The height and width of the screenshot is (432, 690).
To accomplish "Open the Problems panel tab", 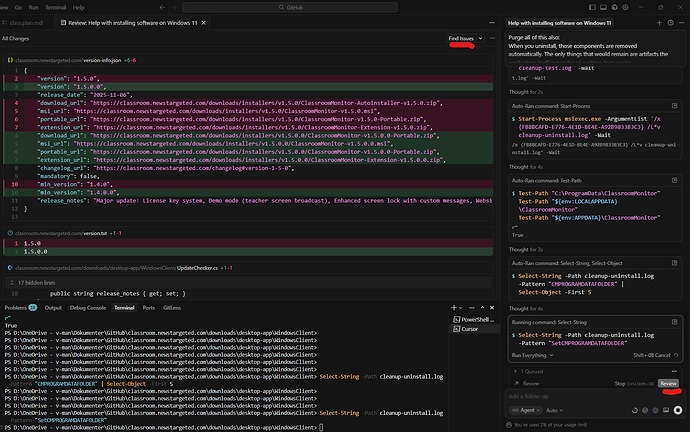I will click(x=17, y=309).
